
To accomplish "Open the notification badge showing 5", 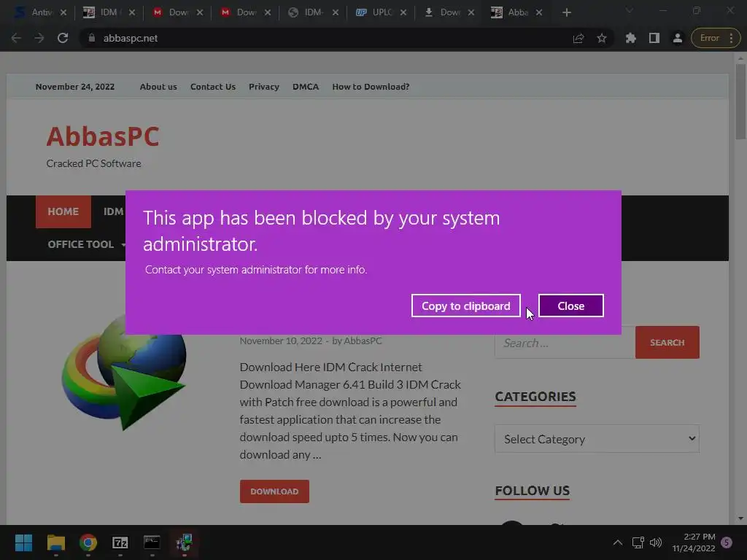I will [x=727, y=542].
